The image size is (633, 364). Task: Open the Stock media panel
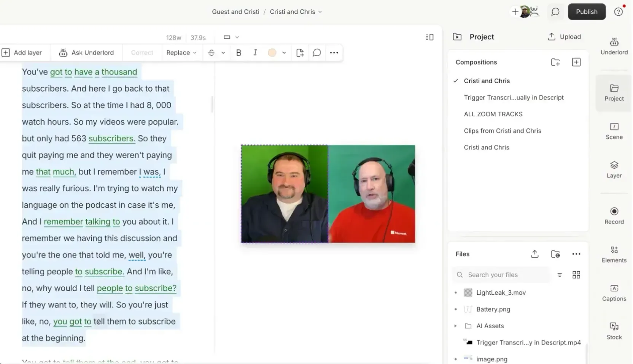[x=614, y=331]
